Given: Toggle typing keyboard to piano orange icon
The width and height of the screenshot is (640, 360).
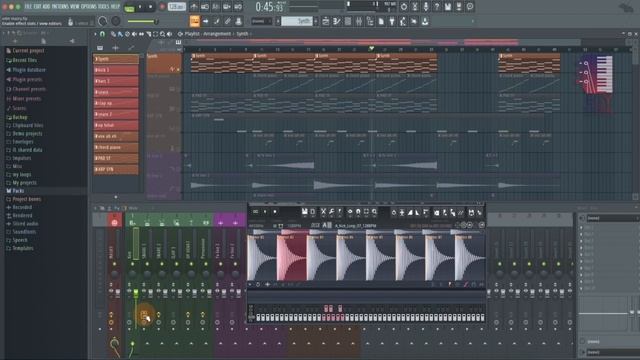Looking at the screenshot, I should pos(195,21).
